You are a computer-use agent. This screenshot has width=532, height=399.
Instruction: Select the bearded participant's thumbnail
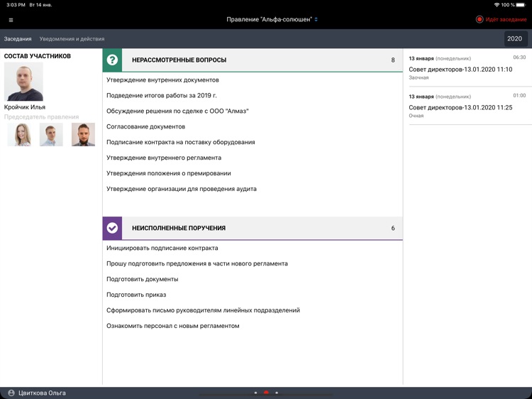pyautogui.click(x=83, y=134)
